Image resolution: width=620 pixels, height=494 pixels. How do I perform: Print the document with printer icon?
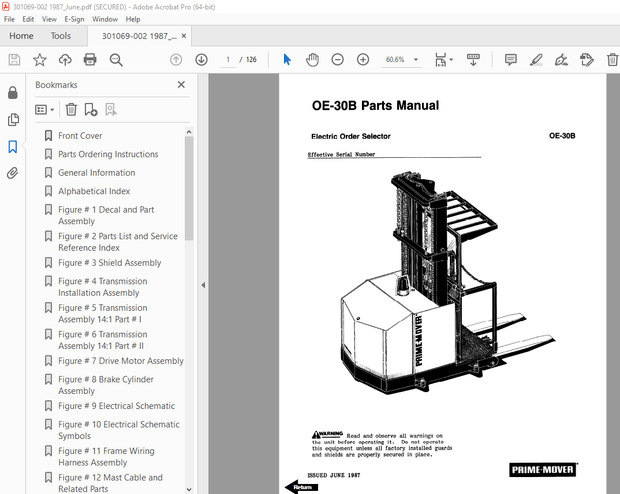90,60
